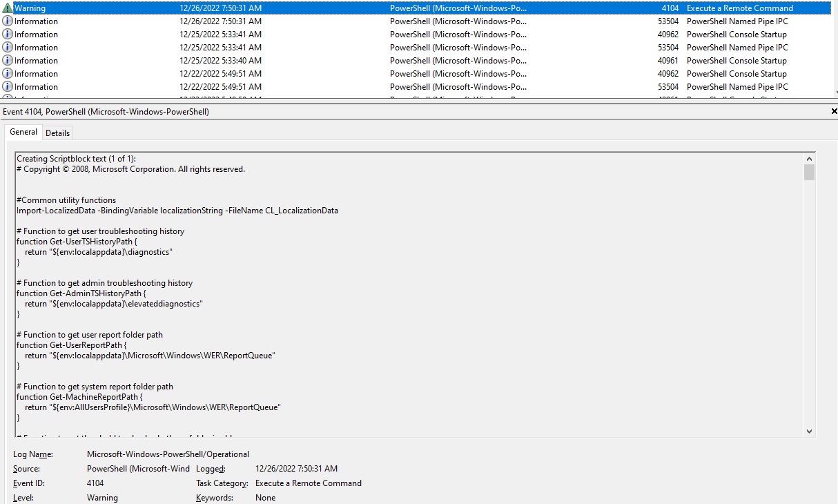Click 'function Get-AdminTSHistoryPath {' line
The height and width of the screenshot is (504, 838).
[81, 293]
